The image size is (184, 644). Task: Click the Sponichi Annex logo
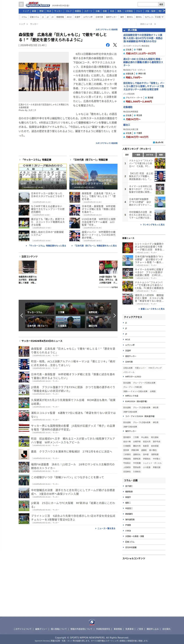point(38,4)
